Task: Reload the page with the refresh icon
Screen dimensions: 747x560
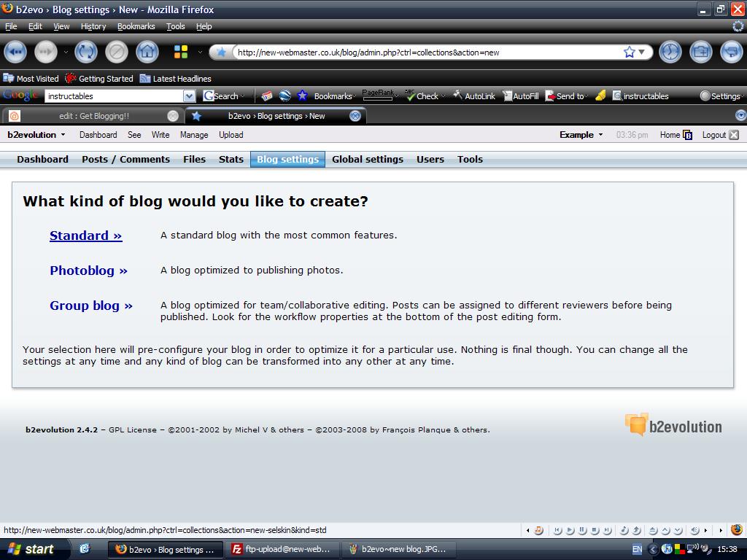Action: [86, 52]
